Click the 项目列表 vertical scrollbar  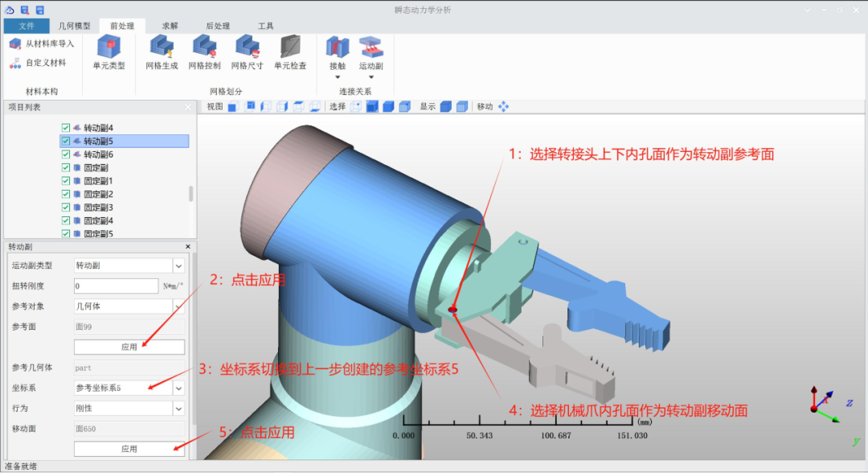coord(191,194)
